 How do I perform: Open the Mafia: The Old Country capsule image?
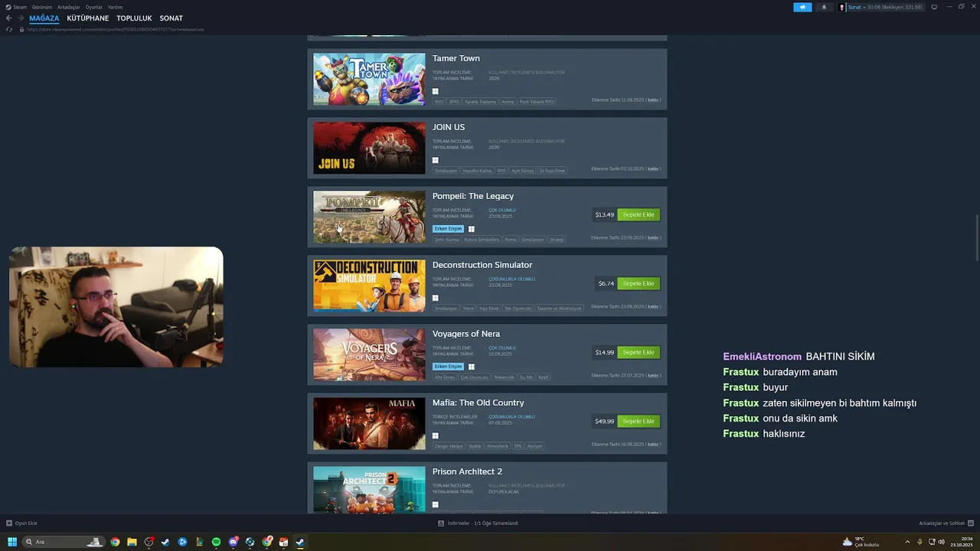tap(369, 424)
